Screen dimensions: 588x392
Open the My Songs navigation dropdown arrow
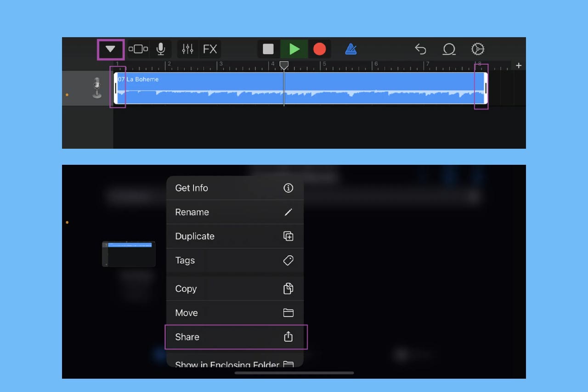tap(110, 49)
